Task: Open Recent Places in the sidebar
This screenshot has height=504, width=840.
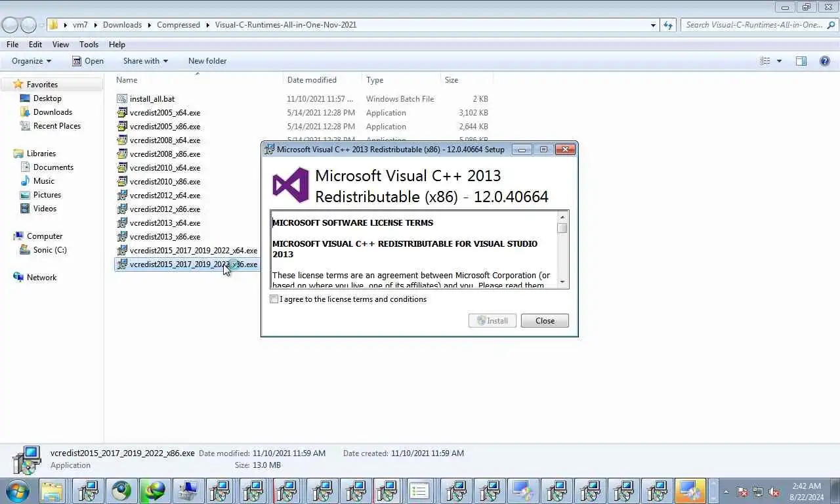Action: point(56,126)
